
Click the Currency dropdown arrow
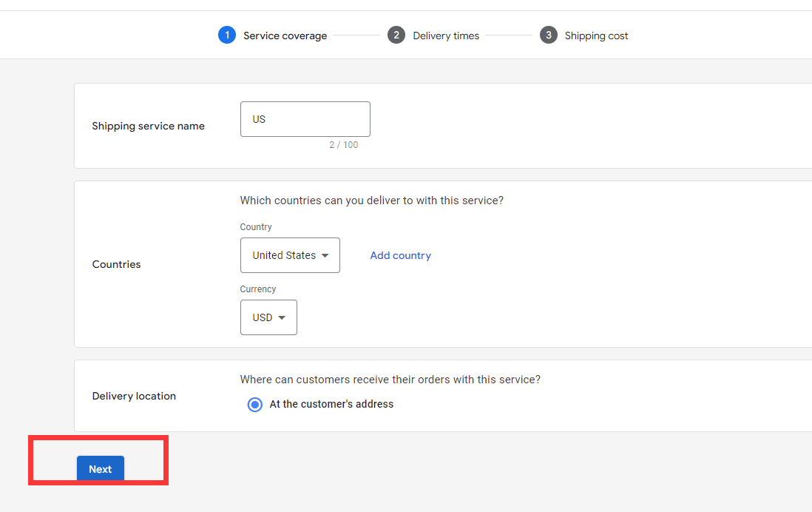(x=283, y=317)
